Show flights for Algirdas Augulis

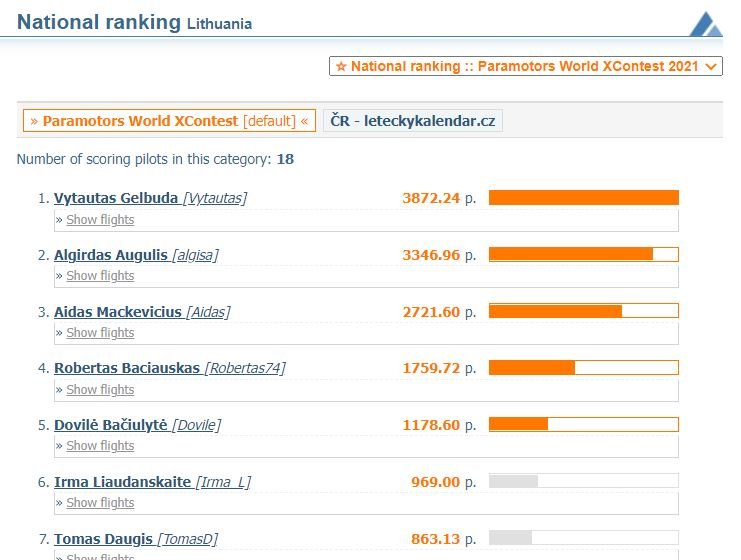(100, 276)
